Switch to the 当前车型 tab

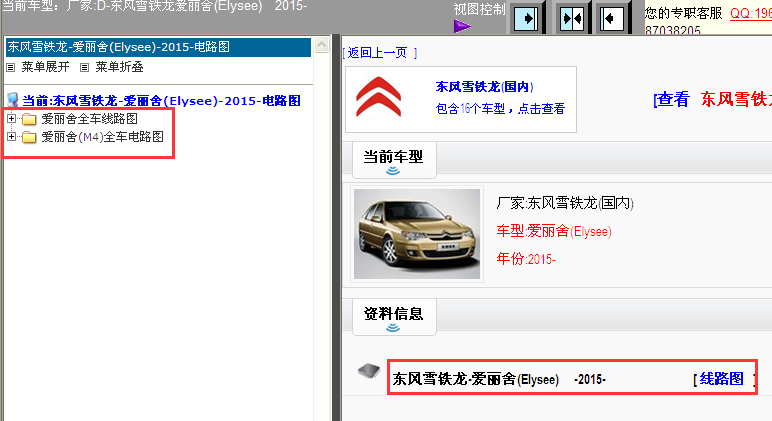pyautogui.click(x=394, y=160)
